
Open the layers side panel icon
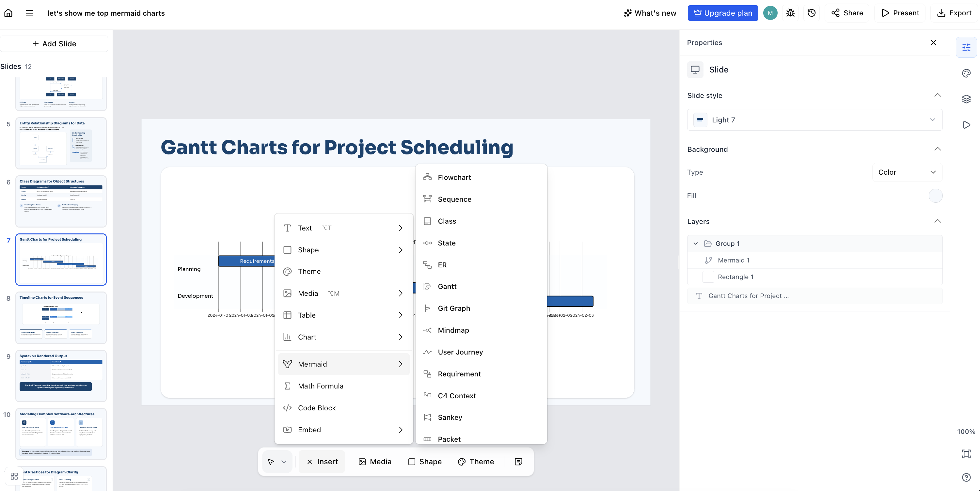(966, 99)
